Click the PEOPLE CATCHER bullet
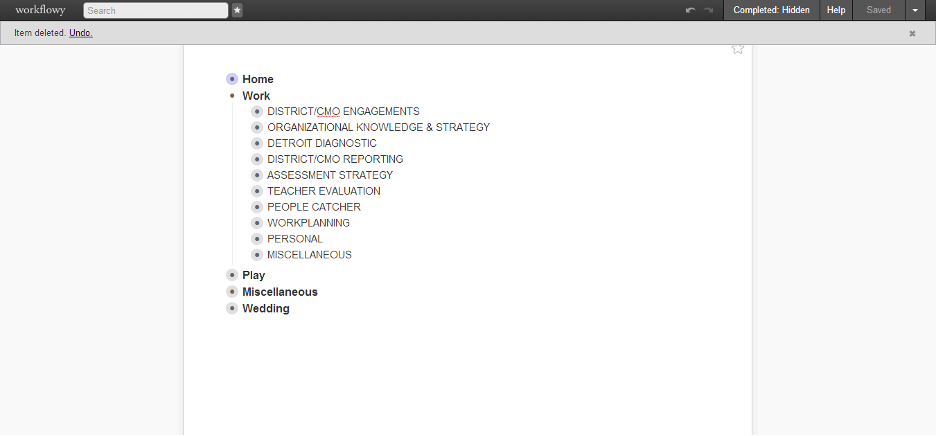The height and width of the screenshot is (436, 936). (257, 207)
